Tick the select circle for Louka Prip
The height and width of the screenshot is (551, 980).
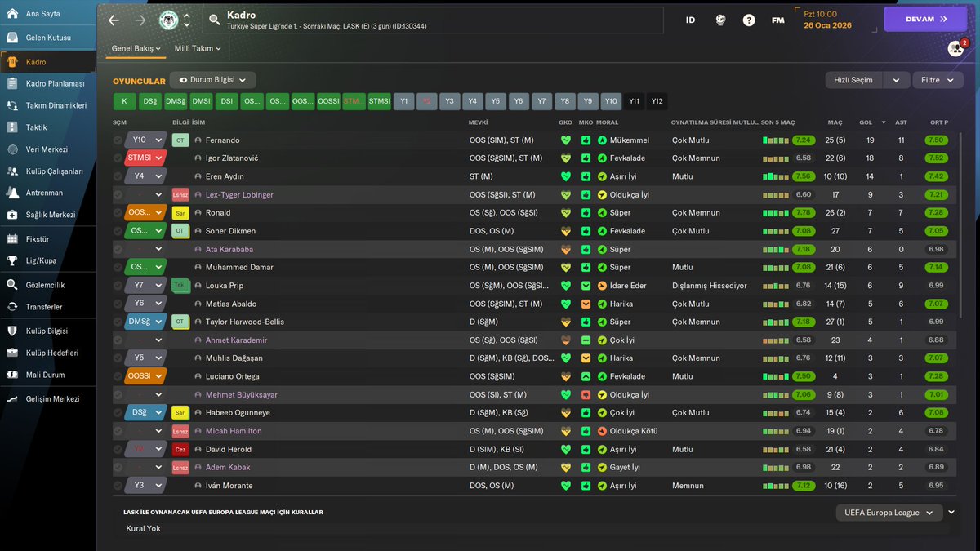(118, 286)
